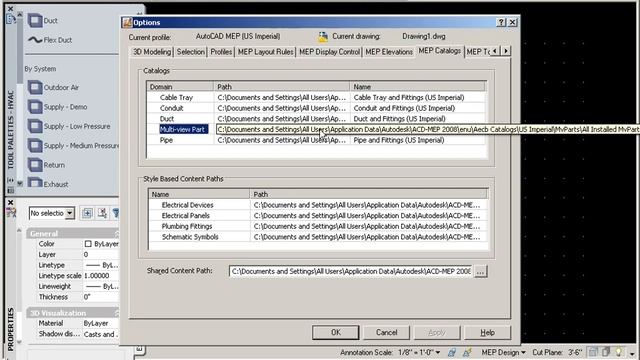Click the Pipe and Fittings (US Imperial) name
This screenshot has width=640, height=360.
(x=399, y=140)
